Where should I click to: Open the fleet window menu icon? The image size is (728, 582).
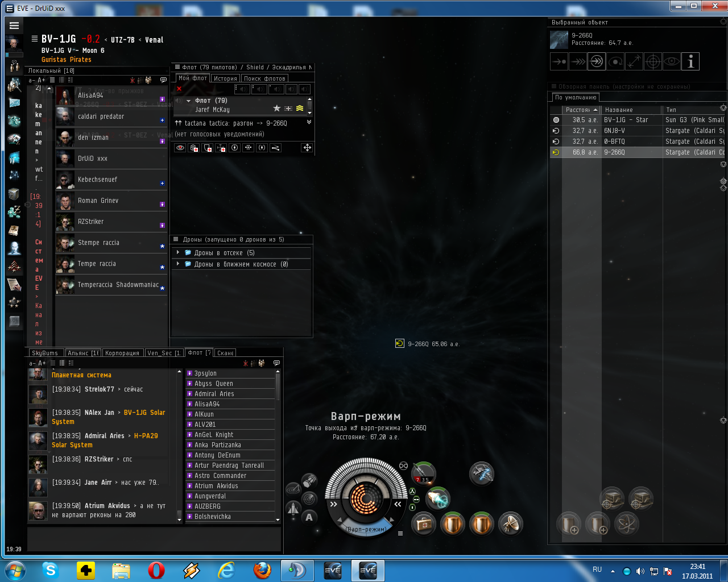click(177, 67)
